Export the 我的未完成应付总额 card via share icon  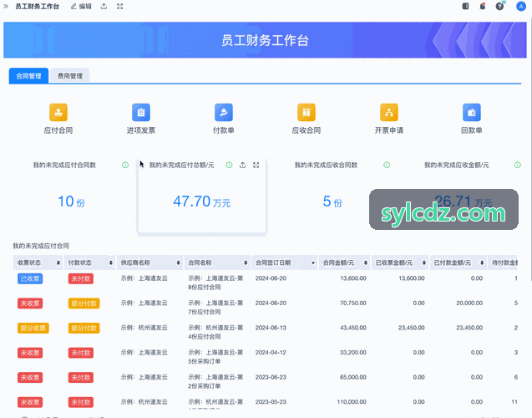pyautogui.click(x=242, y=165)
